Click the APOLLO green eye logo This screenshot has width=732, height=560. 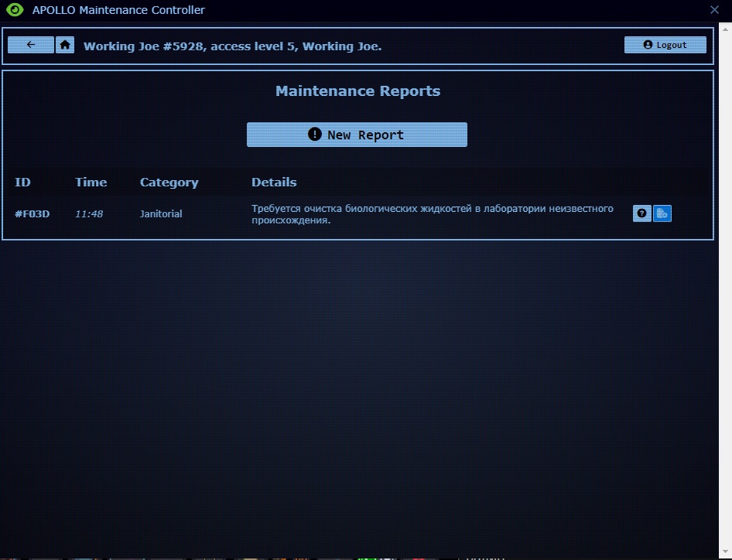[14, 10]
